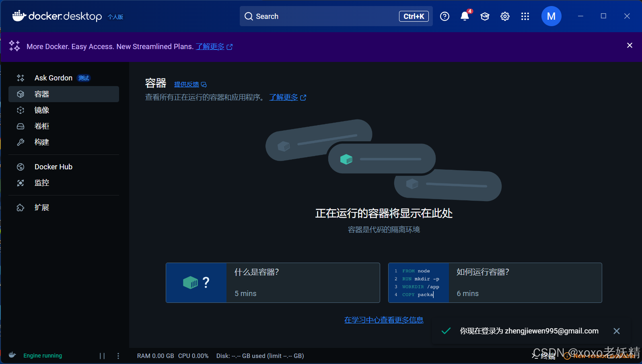Open the engine three-dot options menu
642x364 pixels.
coord(118,356)
